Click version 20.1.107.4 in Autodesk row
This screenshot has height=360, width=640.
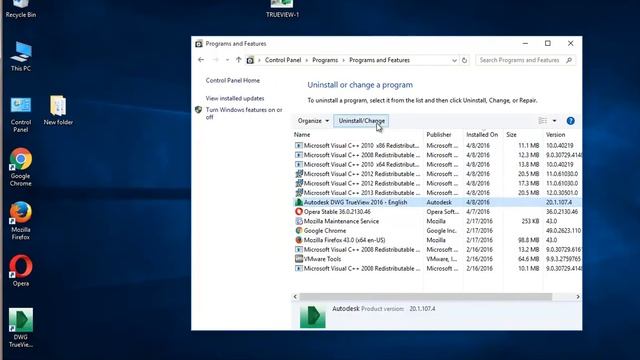[559, 202]
